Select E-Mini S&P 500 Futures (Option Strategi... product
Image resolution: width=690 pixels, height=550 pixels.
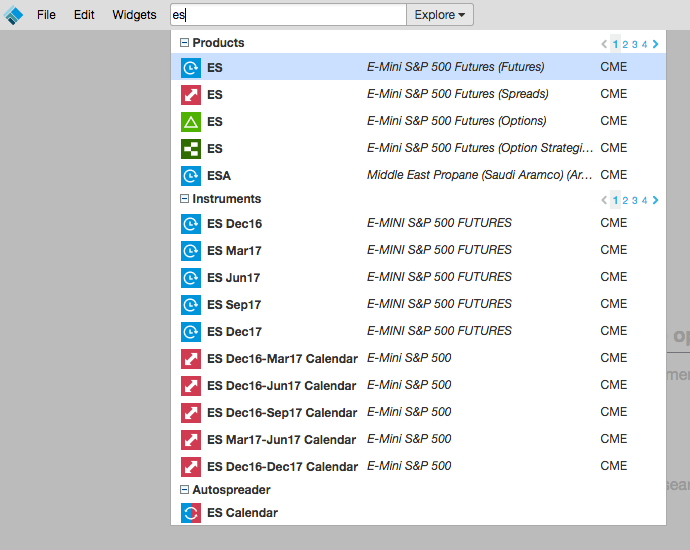coord(418,148)
